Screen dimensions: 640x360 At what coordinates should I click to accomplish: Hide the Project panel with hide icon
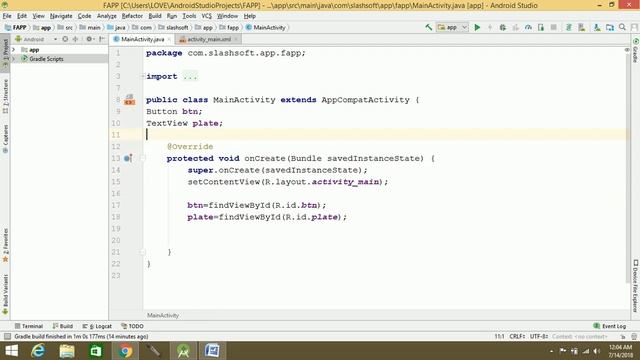click(x=102, y=39)
